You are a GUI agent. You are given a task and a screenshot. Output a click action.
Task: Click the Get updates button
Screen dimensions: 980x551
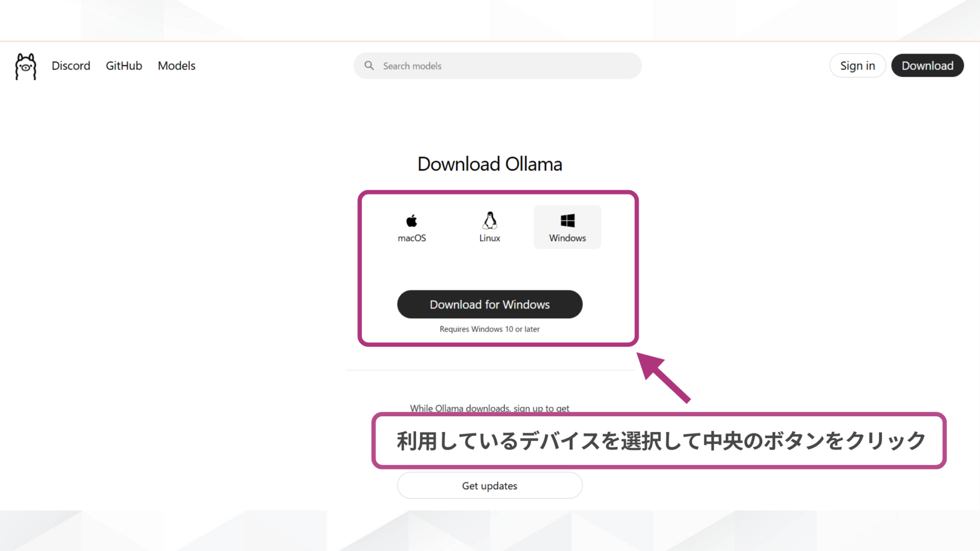[489, 486]
